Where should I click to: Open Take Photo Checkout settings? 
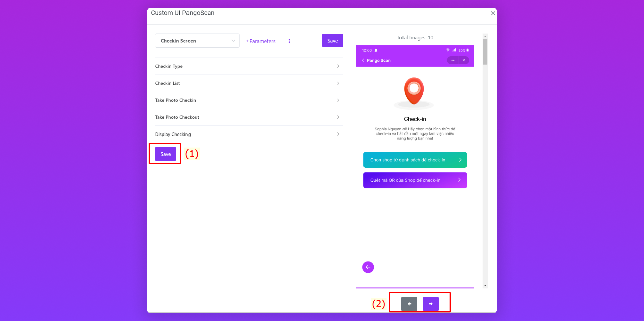click(x=249, y=117)
